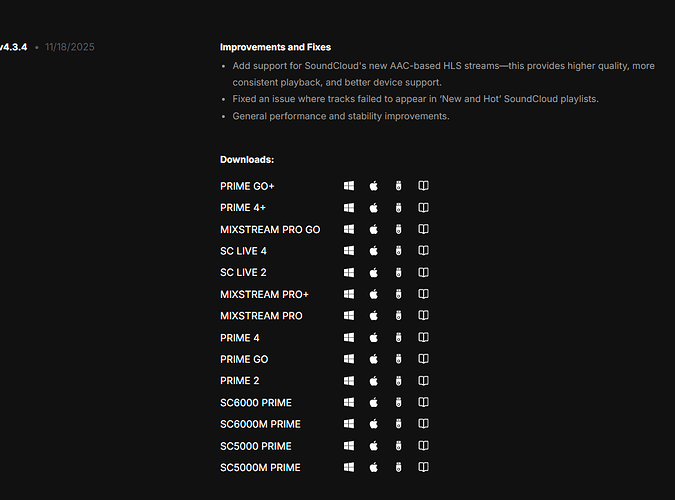Download SC5000 PRIME Windows updater
The image size is (675, 500).
point(349,446)
